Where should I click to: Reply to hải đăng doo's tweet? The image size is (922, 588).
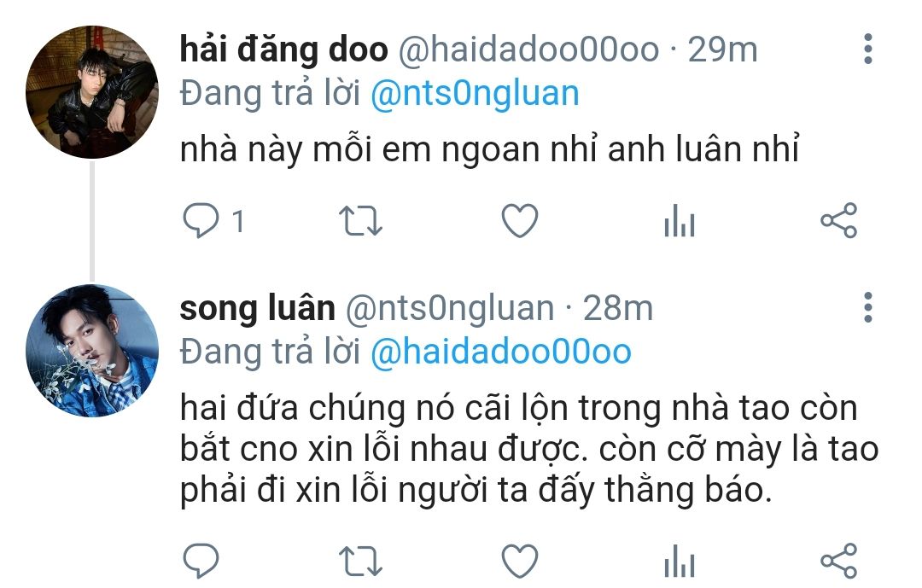(x=201, y=220)
